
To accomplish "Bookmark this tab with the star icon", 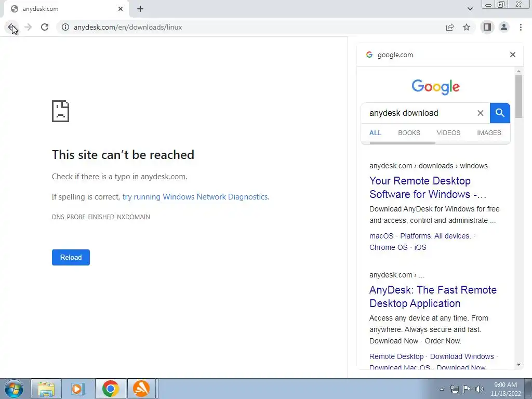I will [467, 27].
